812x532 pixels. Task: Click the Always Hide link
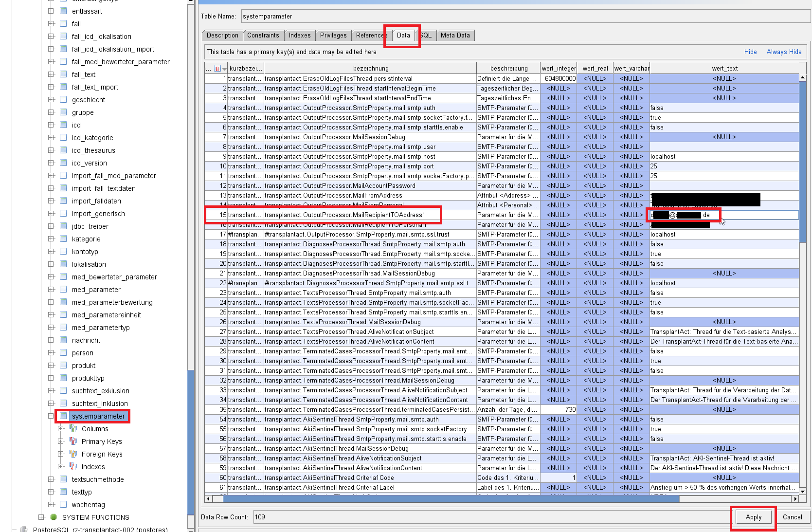click(784, 52)
